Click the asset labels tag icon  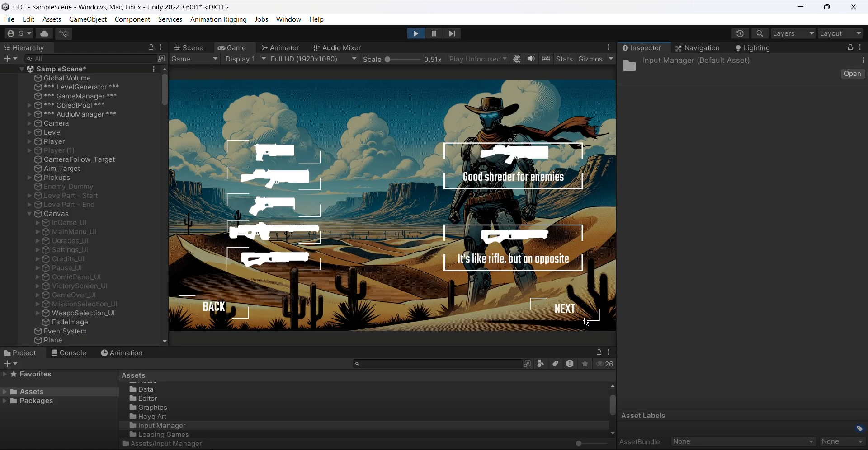click(x=860, y=429)
